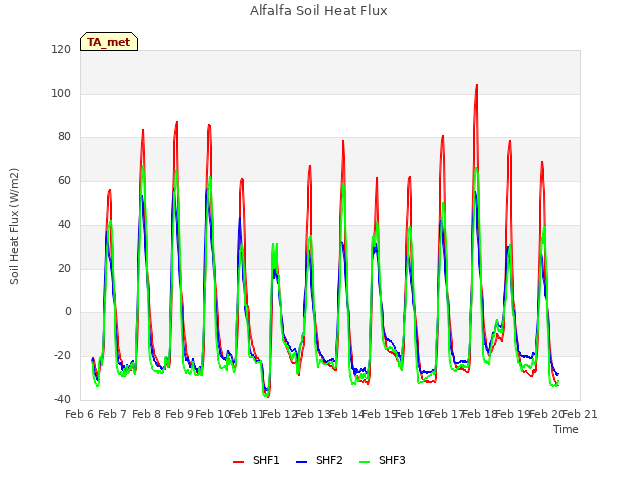
Task: Click the Feb 6 x-axis label
Action: 80,414
